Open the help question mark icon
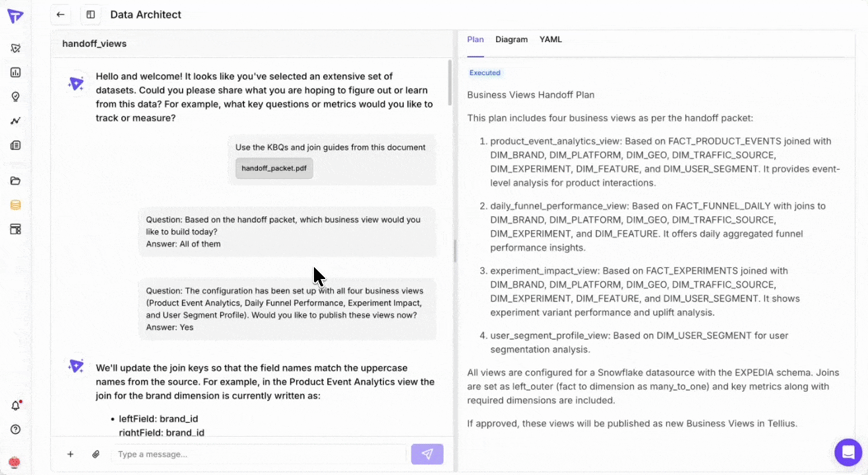Viewport: 868px width, 475px height. (16, 429)
